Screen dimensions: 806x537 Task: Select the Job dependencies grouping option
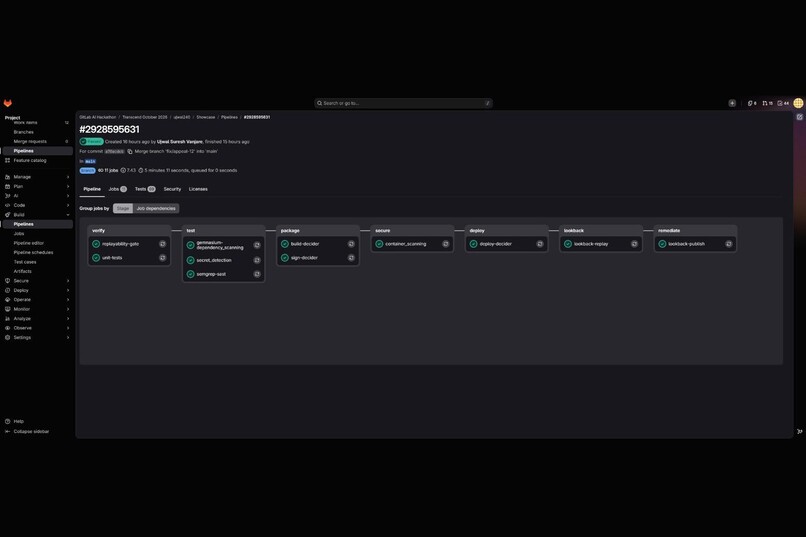point(156,209)
